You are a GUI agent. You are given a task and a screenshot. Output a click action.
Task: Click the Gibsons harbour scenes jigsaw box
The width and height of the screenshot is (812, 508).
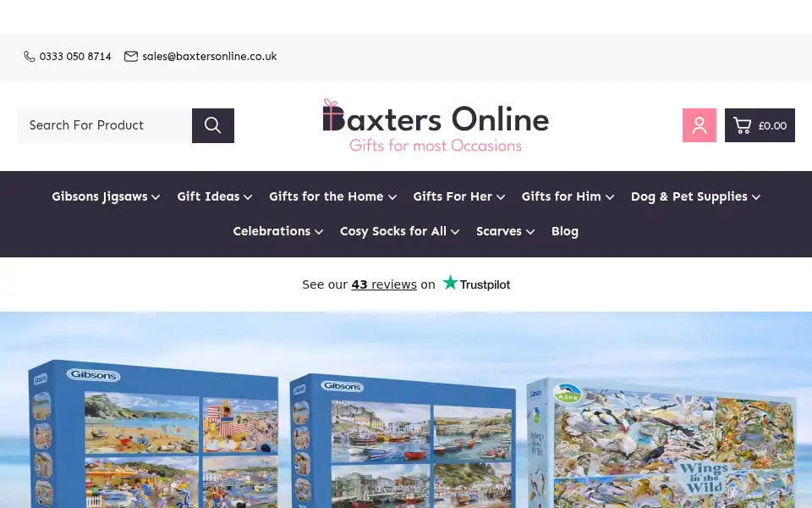[x=403, y=440]
